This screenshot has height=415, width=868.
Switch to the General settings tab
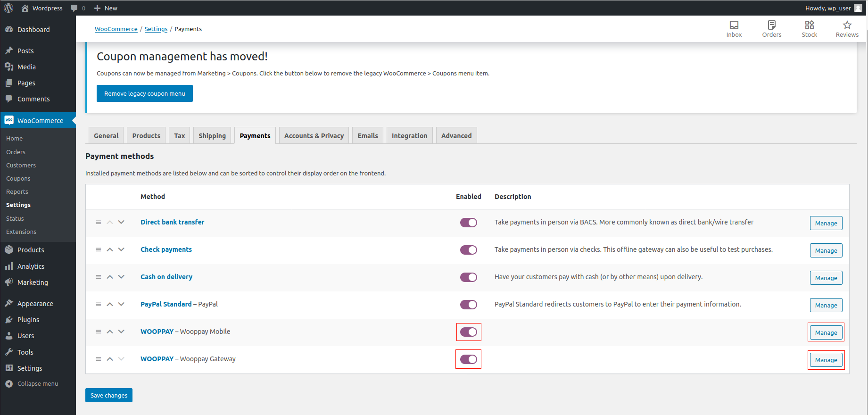106,135
